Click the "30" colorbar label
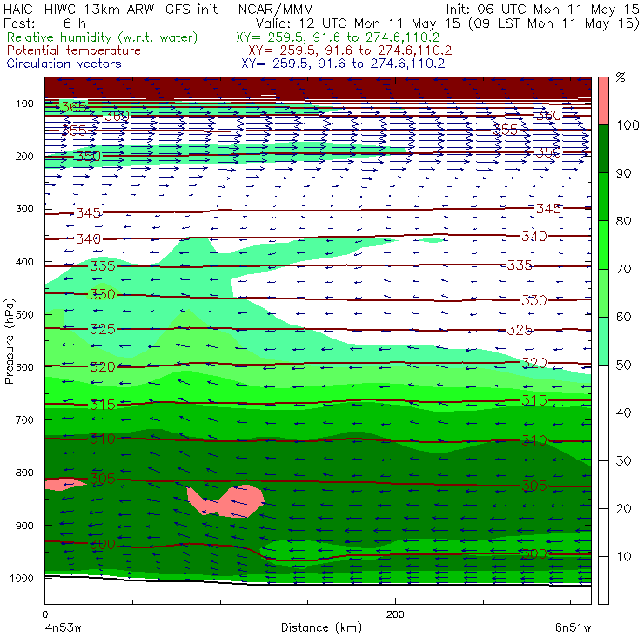644x644 pixels. (x=623, y=461)
